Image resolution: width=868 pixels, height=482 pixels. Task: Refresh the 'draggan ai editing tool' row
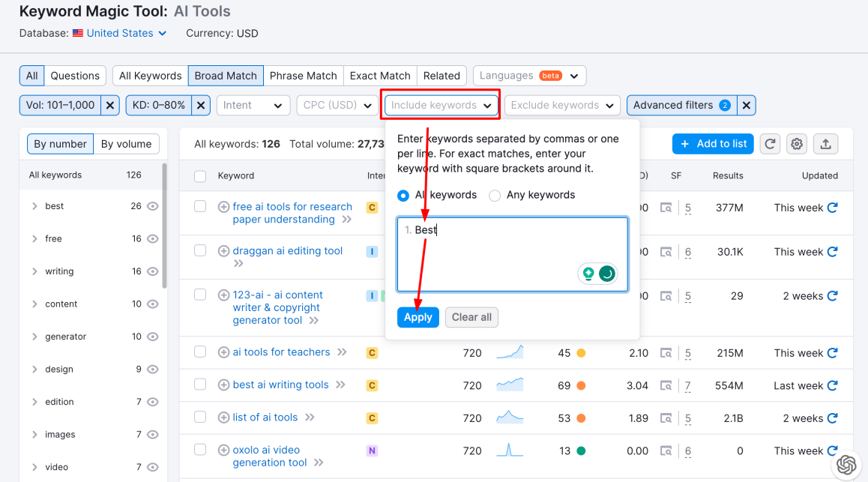[x=832, y=252]
